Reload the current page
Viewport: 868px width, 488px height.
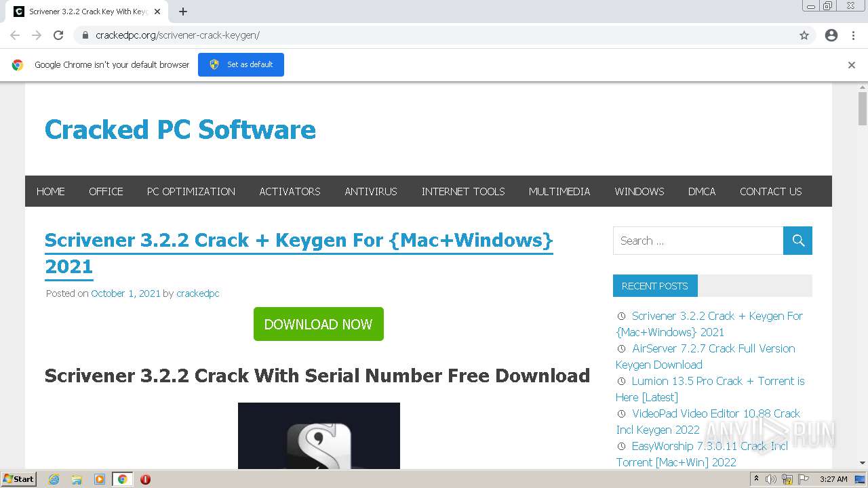coord(58,35)
